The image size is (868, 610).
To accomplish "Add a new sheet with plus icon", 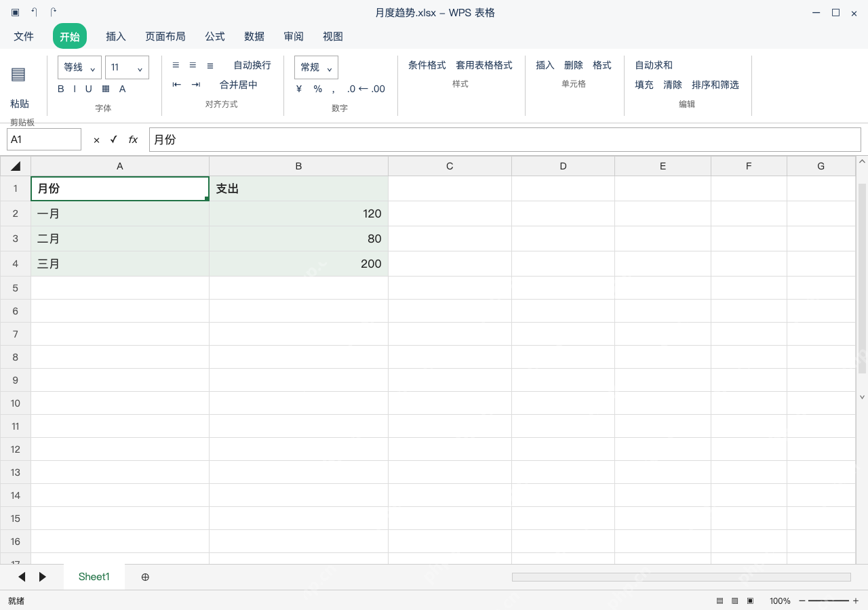I will tap(145, 577).
